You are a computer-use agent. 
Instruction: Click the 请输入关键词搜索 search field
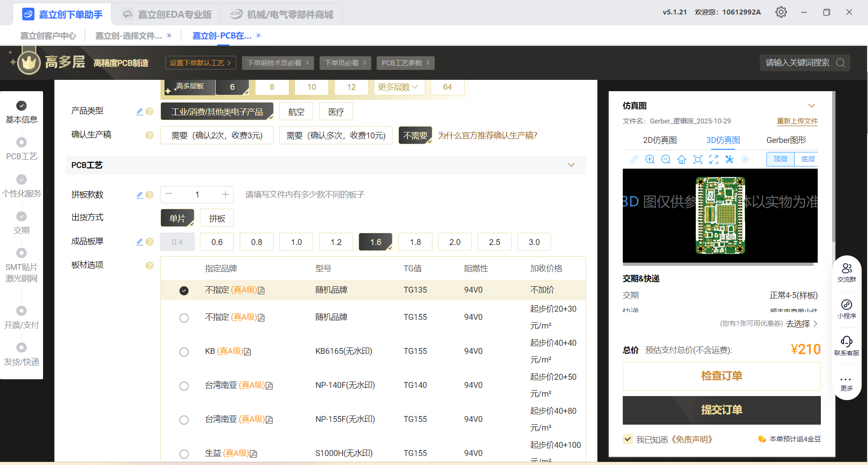[x=797, y=63]
